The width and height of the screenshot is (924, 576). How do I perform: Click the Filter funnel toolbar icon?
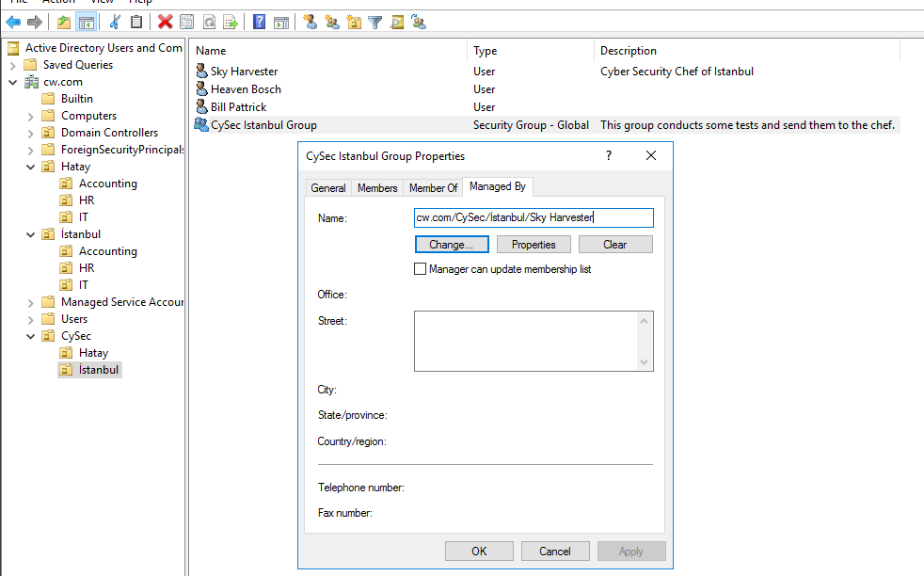[374, 22]
